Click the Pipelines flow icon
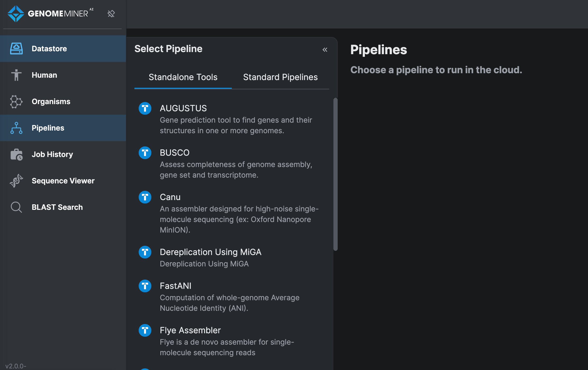588x370 pixels. [16, 128]
